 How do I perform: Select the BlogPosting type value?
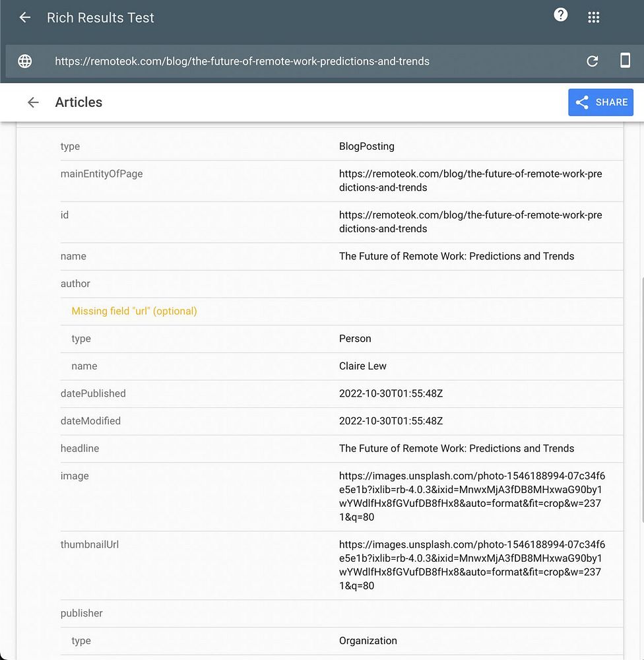click(x=367, y=147)
